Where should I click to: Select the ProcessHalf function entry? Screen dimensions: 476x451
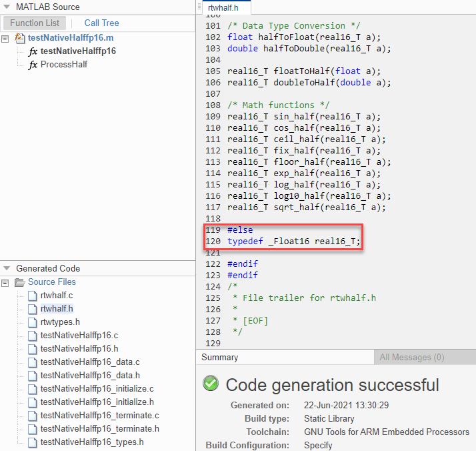(64, 65)
